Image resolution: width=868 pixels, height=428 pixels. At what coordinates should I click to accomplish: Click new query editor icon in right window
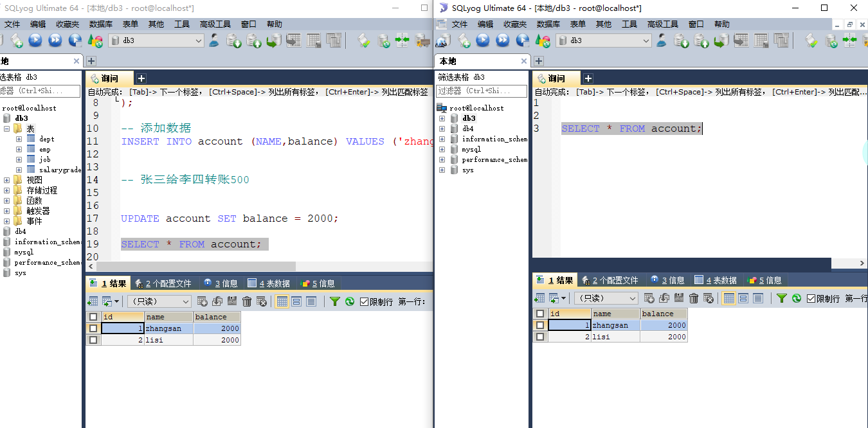tap(464, 40)
